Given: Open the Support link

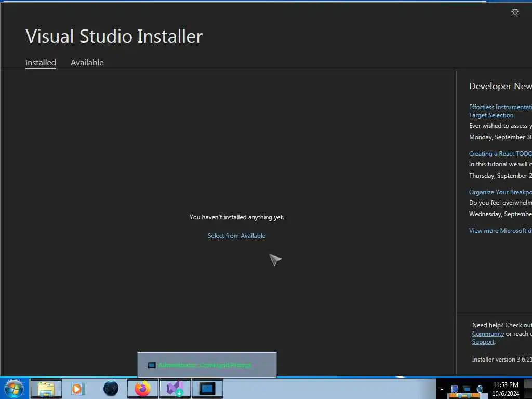Looking at the screenshot, I should point(483,342).
